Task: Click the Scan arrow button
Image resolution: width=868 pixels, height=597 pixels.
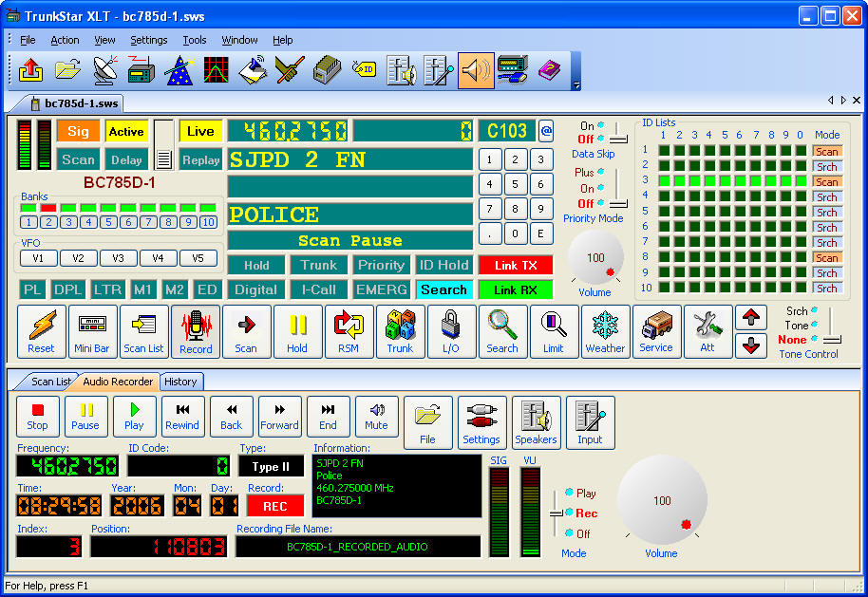Action: 246,331
